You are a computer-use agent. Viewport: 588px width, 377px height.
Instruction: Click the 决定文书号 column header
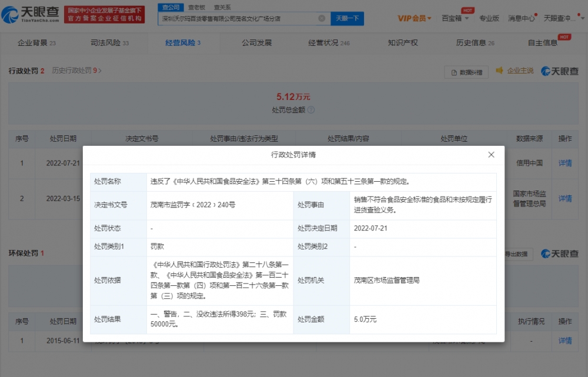point(142,139)
